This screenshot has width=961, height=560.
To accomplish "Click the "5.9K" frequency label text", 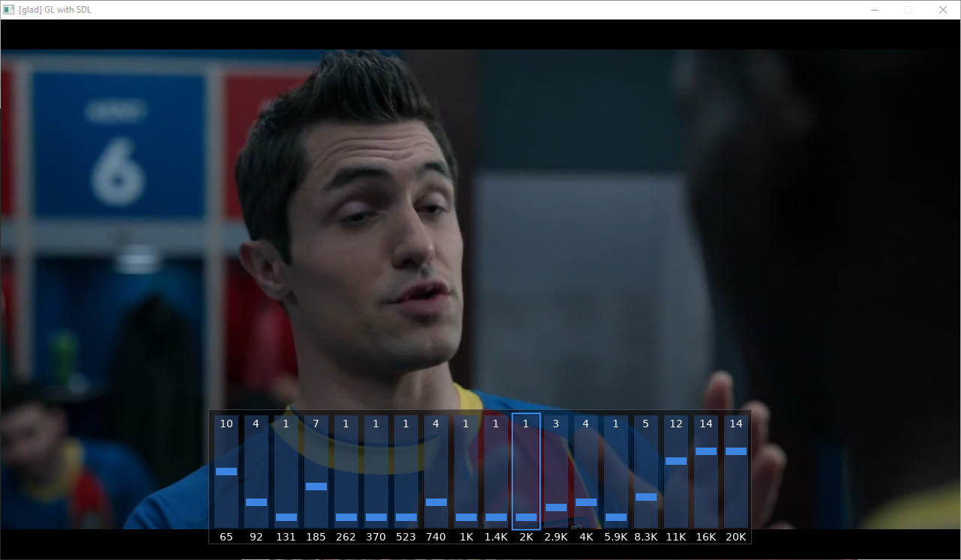I will pos(616,537).
